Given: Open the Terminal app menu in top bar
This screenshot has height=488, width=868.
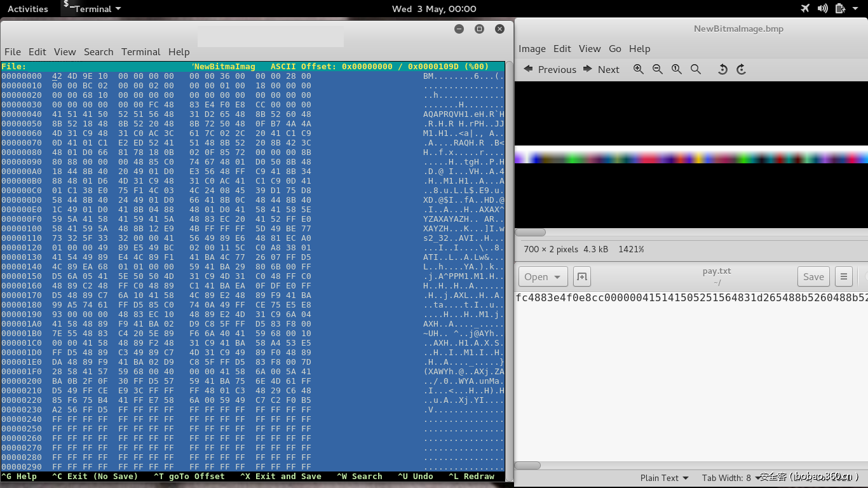Looking at the screenshot, I should [92, 9].
